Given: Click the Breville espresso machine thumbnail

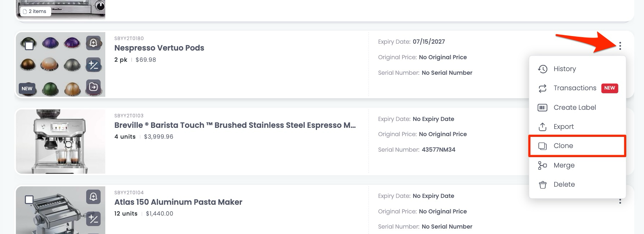Looking at the screenshot, I should (61, 142).
